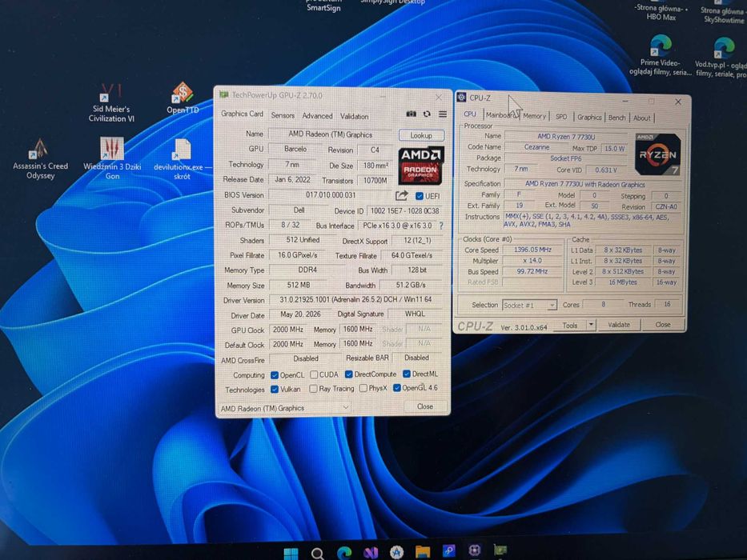Toggle the OpenCL checkbox
This screenshot has width=747, height=560.
point(275,375)
